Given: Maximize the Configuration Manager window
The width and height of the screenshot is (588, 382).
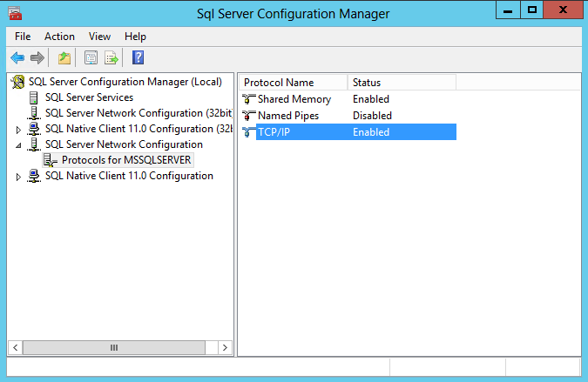Looking at the screenshot, I should pyautogui.click(x=531, y=10).
